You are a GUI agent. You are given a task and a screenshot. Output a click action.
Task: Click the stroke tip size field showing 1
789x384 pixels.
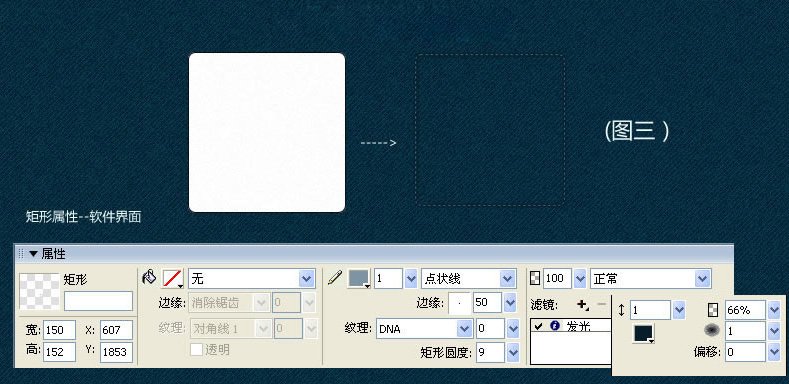tap(388, 278)
